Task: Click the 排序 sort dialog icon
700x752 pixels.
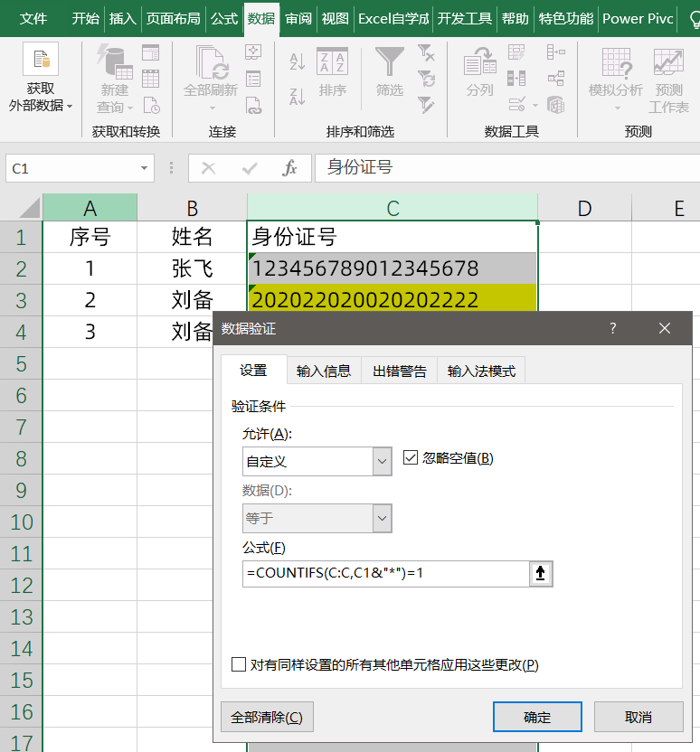Action: [x=332, y=62]
